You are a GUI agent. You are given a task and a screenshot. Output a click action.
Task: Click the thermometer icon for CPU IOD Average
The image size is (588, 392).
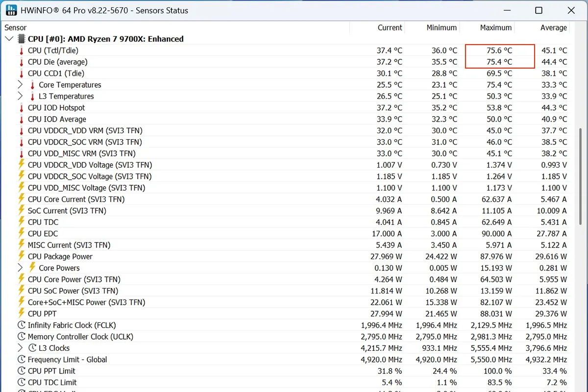pos(21,119)
